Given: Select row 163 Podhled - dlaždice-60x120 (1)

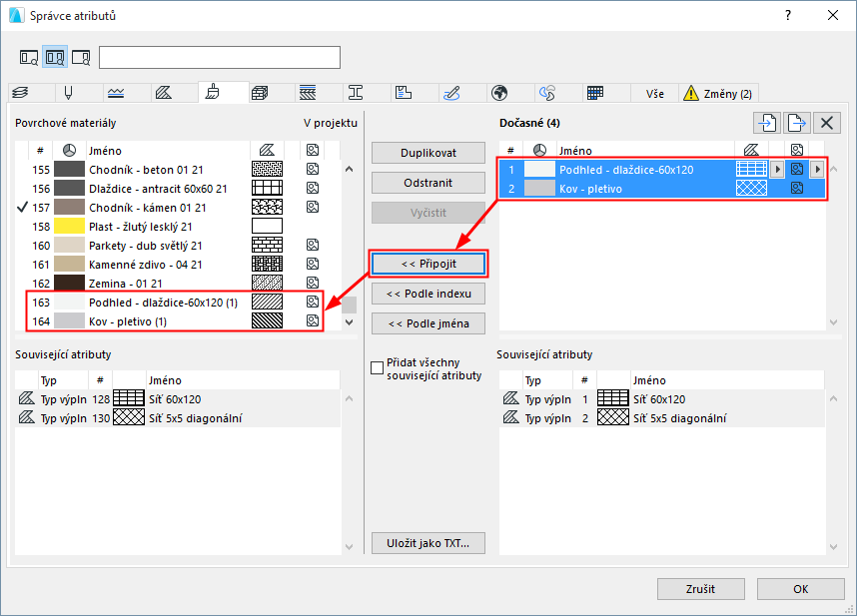Looking at the screenshot, I should 178,302.
